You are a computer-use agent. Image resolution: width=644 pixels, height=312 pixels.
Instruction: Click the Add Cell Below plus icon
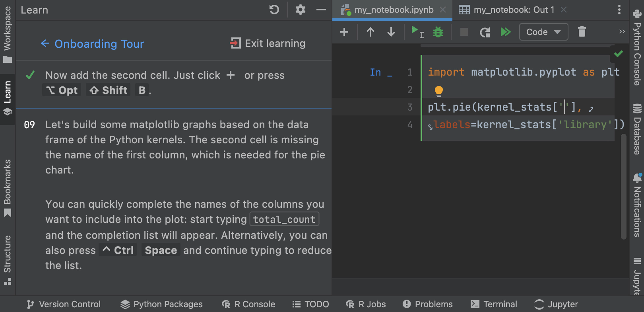[344, 32]
